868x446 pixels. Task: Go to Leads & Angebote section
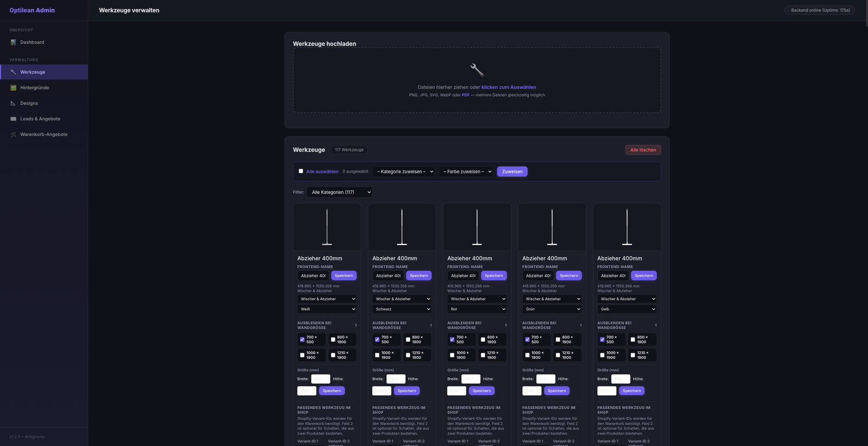(40, 119)
